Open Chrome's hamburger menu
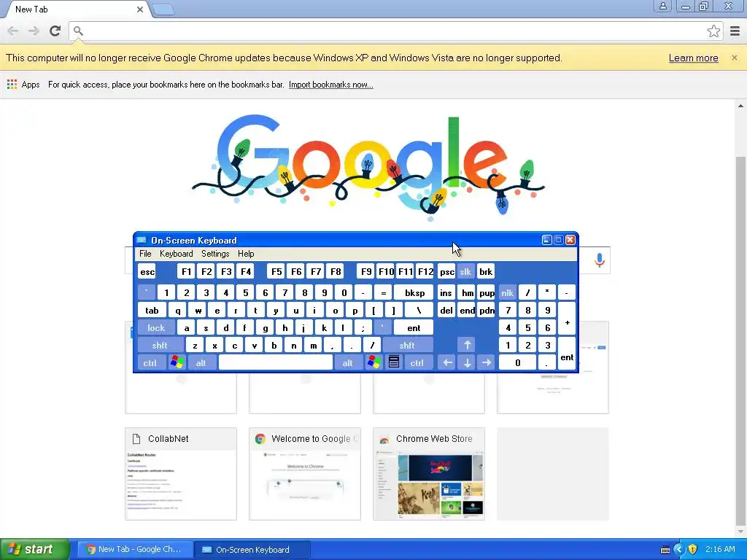 tap(735, 31)
